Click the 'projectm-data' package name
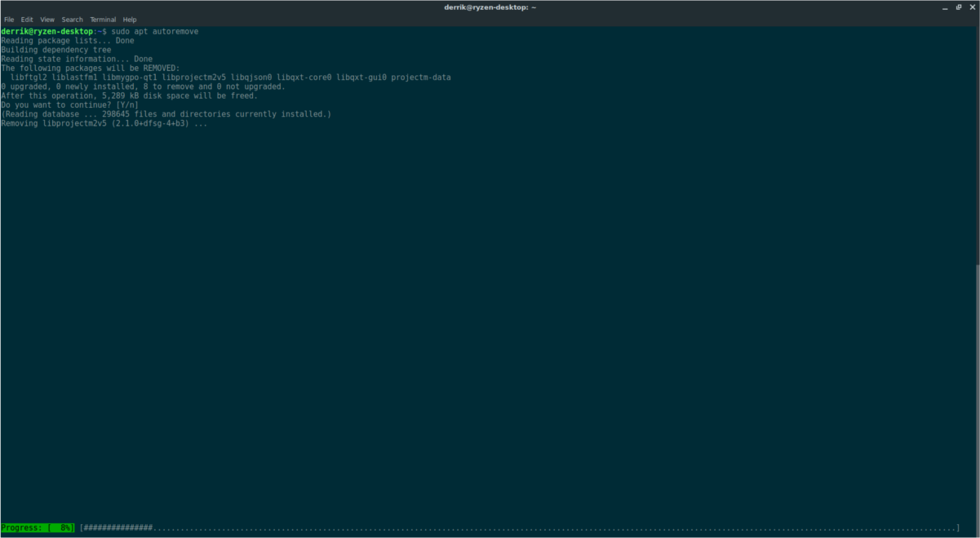 (x=421, y=78)
